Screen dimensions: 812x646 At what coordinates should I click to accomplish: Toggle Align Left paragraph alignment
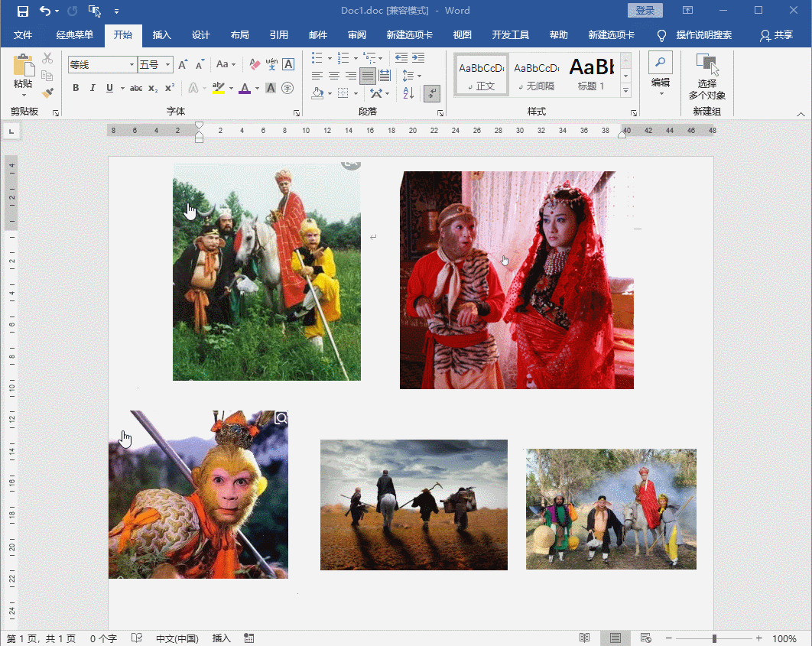tap(317, 76)
